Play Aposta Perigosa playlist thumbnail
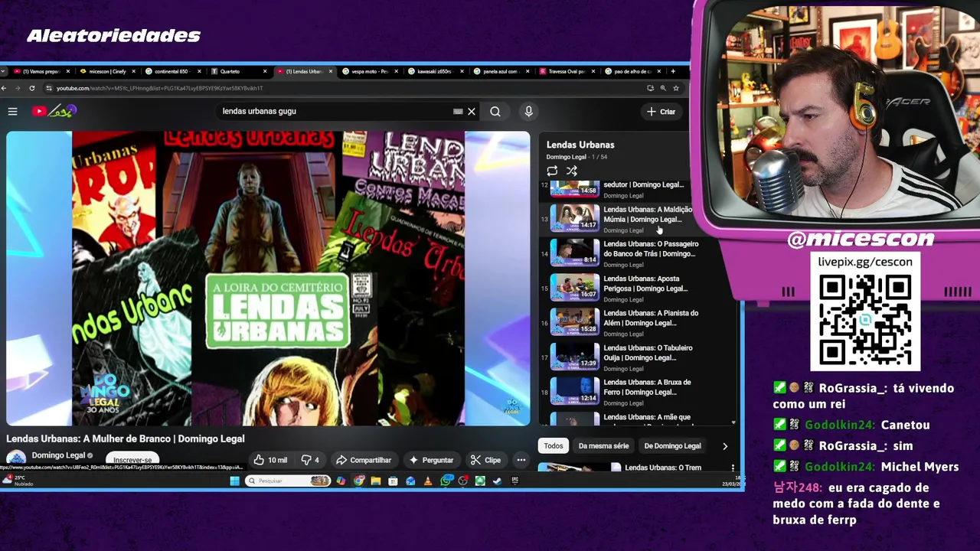The width and height of the screenshot is (980, 551). (575, 288)
